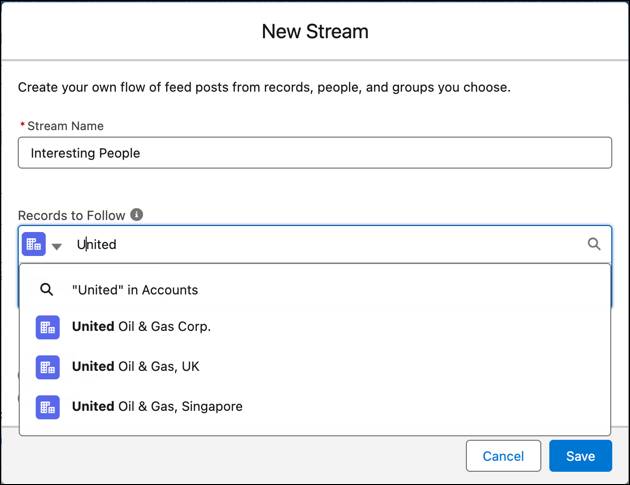The width and height of the screenshot is (630, 485).
Task: Click the Accounts object icon in search field
Action: (x=34, y=244)
